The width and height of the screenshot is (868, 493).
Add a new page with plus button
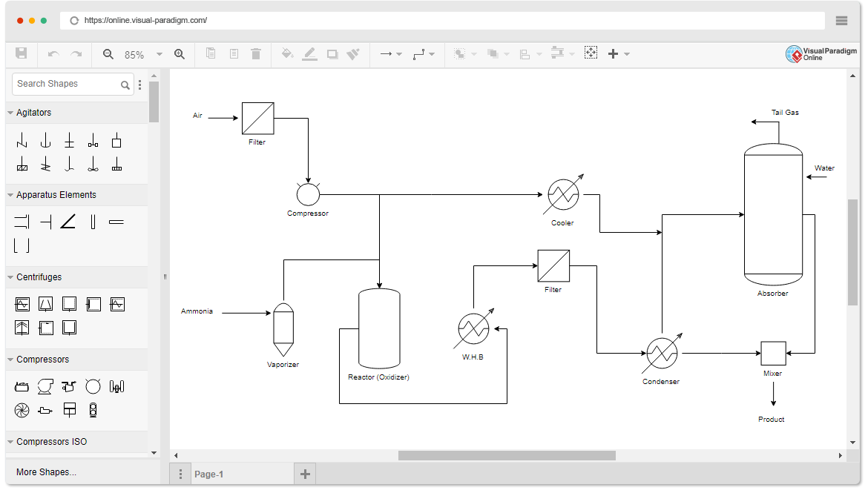[x=305, y=474]
